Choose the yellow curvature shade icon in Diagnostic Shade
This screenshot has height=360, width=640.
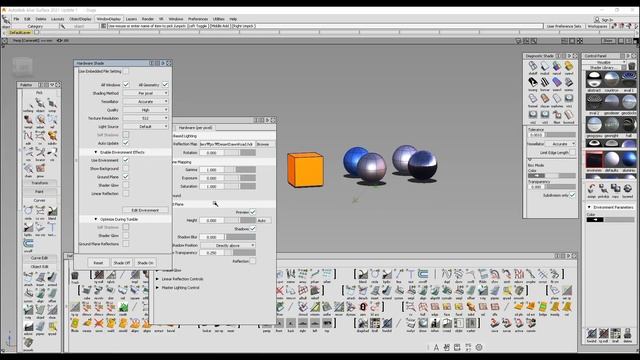[x=569, y=66]
